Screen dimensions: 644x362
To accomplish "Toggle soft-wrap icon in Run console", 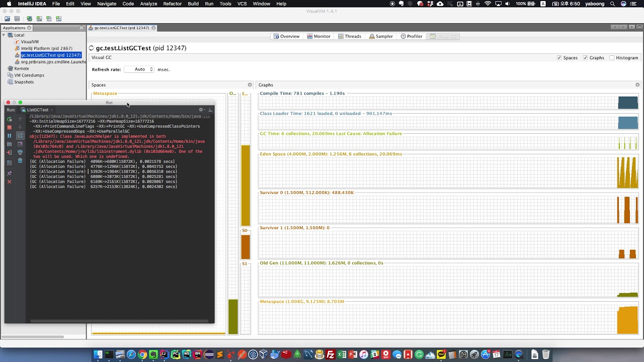I will coord(20,136).
